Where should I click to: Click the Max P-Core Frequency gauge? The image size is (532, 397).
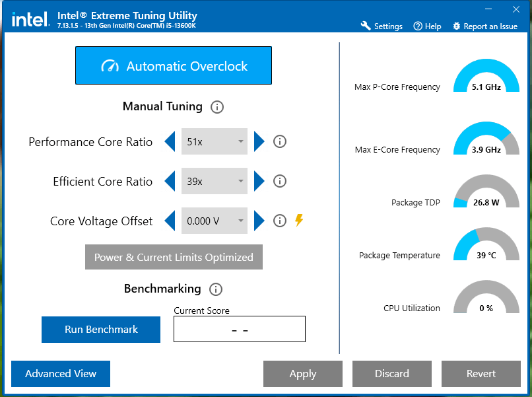click(486, 75)
